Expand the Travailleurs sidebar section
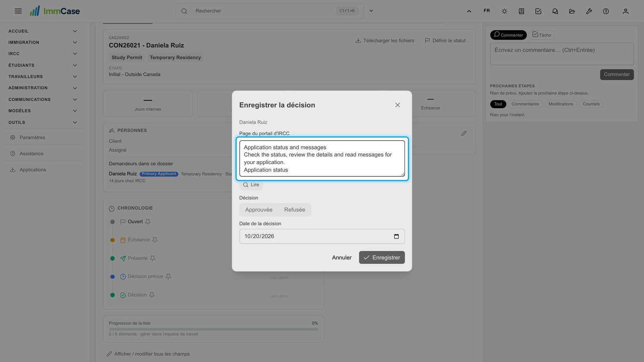The image size is (644, 362). [x=43, y=76]
